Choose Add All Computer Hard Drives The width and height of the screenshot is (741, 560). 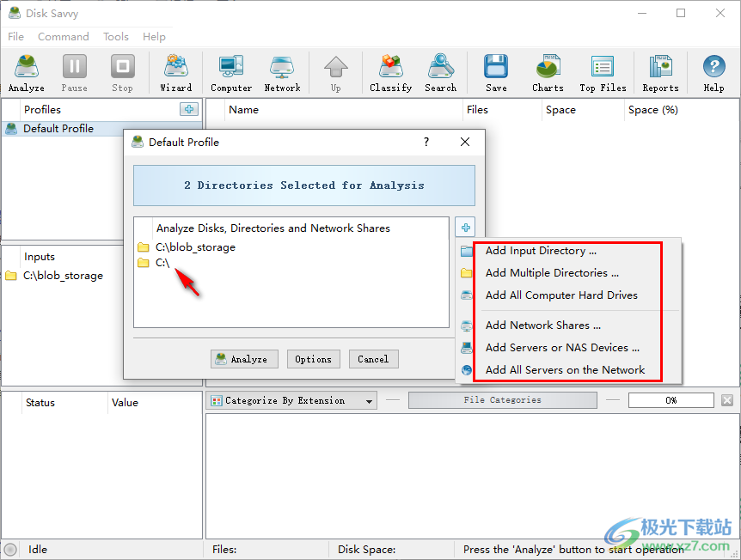pyautogui.click(x=568, y=295)
